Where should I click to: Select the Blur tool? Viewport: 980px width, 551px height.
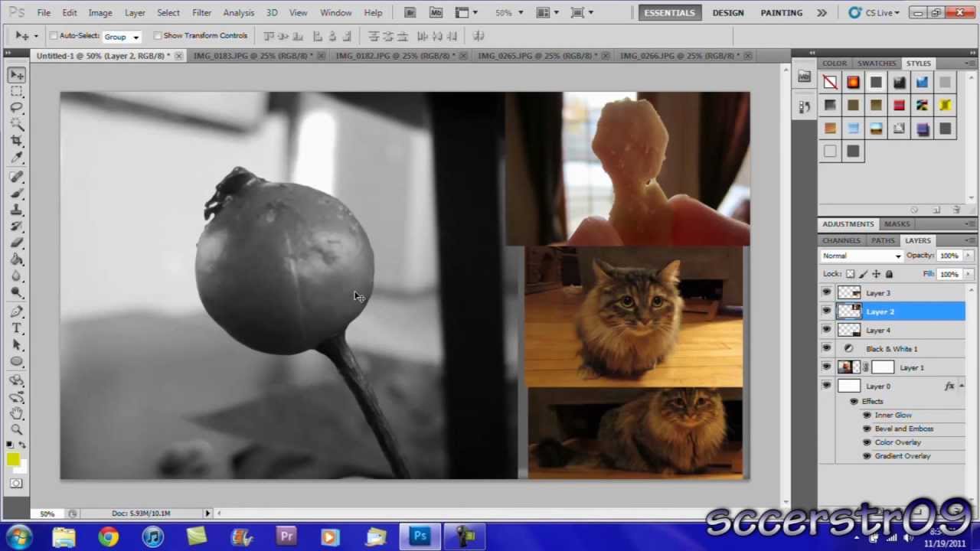click(x=17, y=277)
